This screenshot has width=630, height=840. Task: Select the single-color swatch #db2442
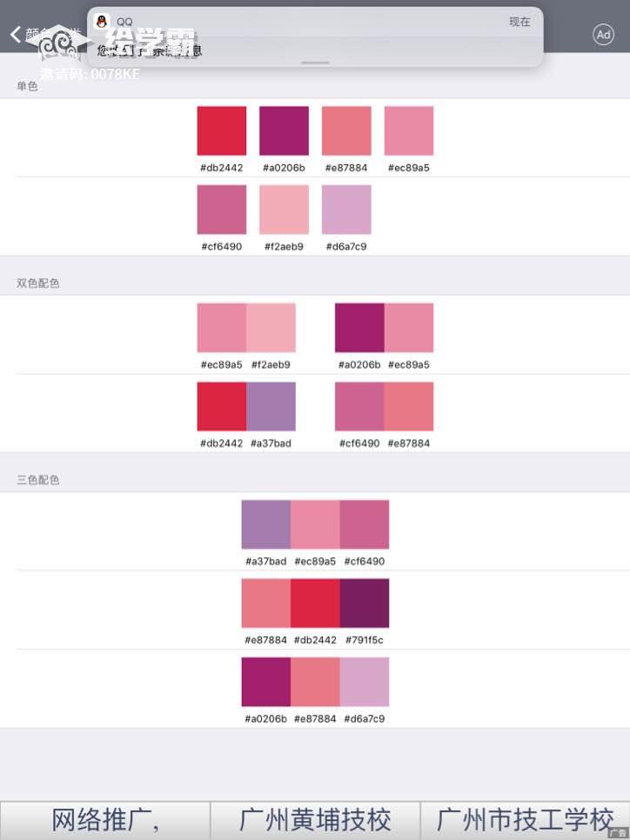(x=222, y=131)
